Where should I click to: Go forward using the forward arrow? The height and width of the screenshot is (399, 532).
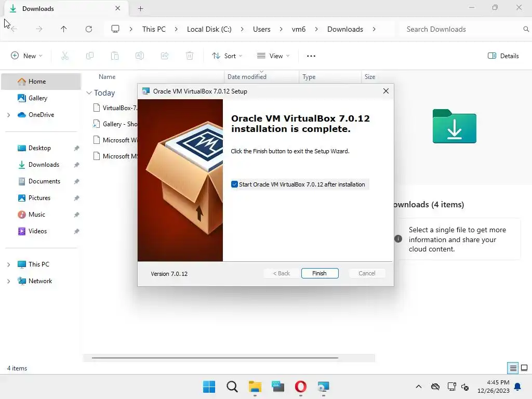click(39, 29)
